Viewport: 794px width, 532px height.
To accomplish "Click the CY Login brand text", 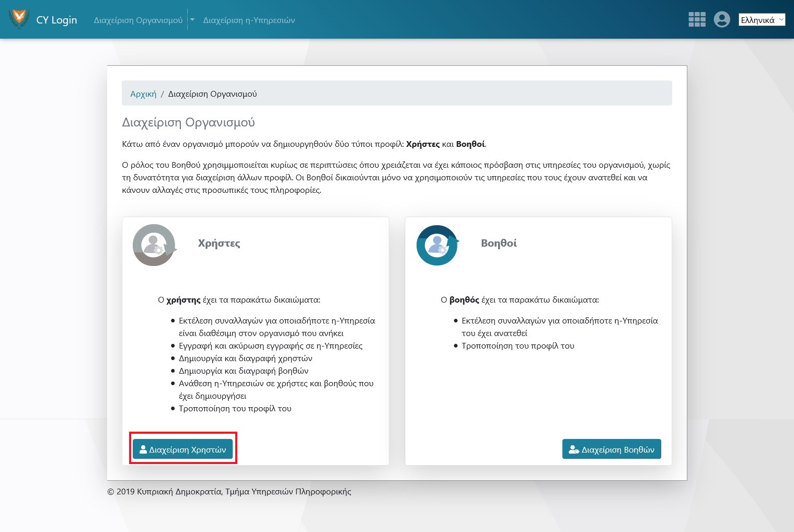I will tap(56, 20).
